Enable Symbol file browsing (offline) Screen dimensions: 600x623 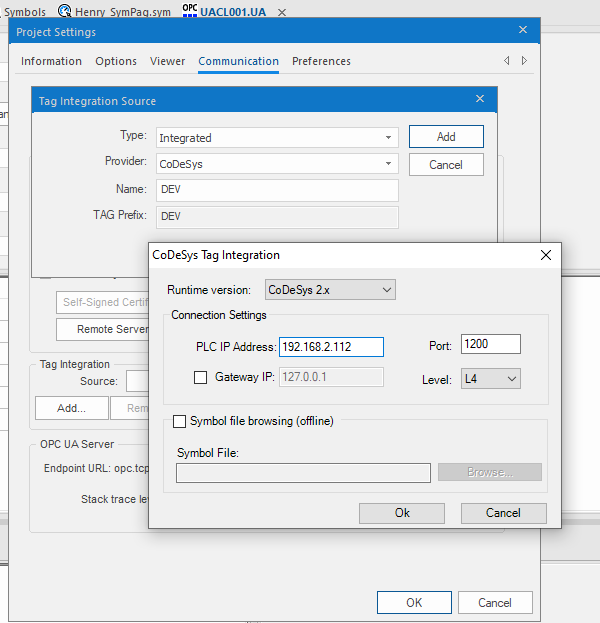pos(180,421)
